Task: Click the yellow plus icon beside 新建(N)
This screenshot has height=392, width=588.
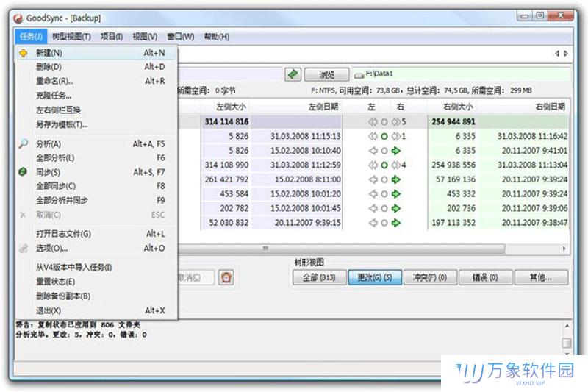Action: [x=24, y=53]
